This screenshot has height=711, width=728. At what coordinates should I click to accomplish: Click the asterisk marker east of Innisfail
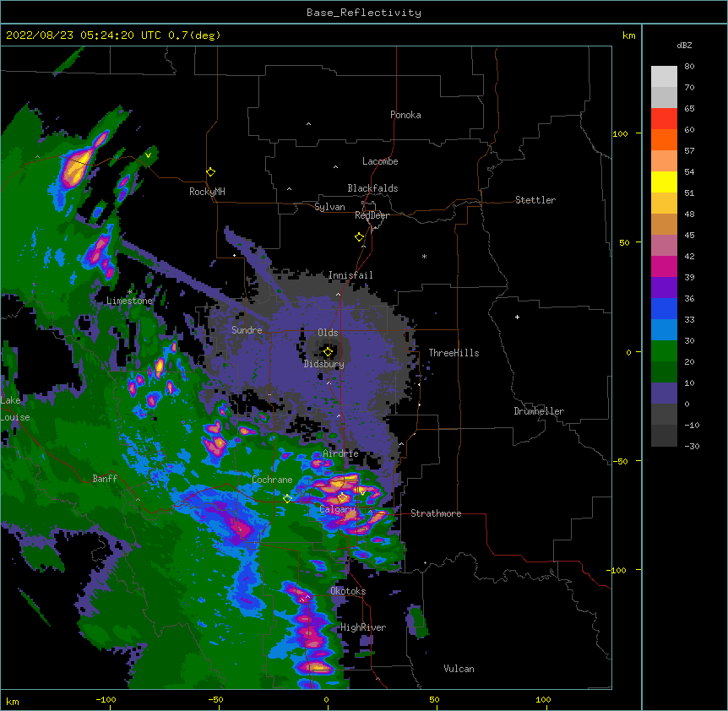(x=424, y=257)
